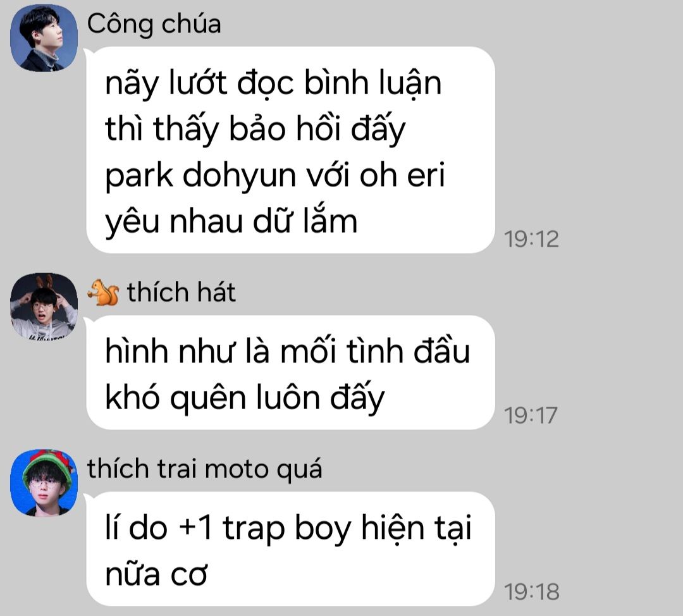Click the 19:12 timestamp

(x=531, y=239)
